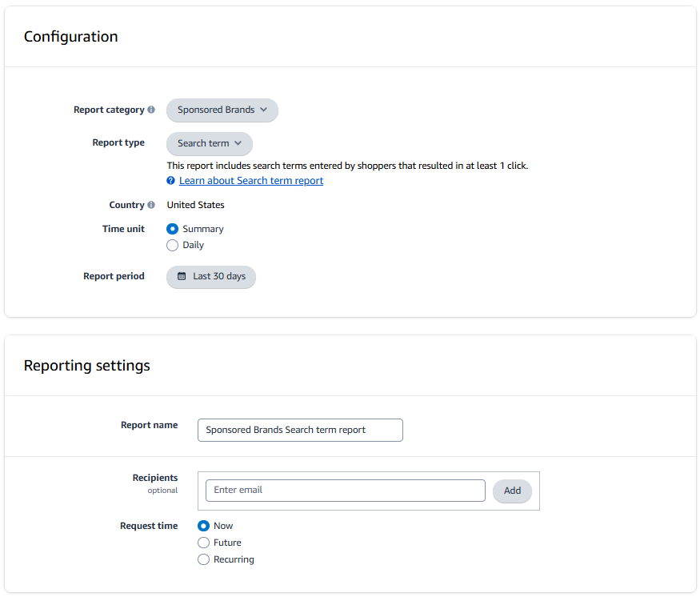This screenshot has height=597, width=700.
Task: Select the Daily time unit
Action: click(x=172, y=245)
